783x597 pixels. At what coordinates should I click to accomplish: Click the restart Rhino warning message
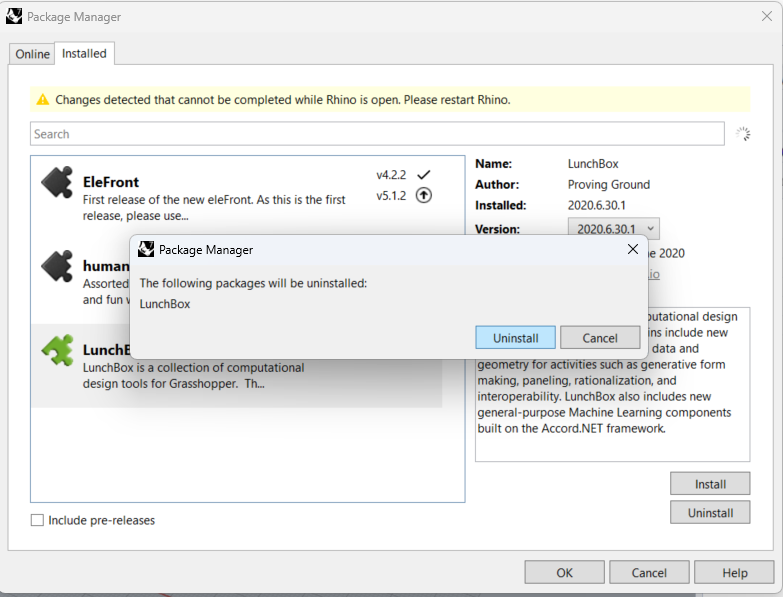pos(283,100)
